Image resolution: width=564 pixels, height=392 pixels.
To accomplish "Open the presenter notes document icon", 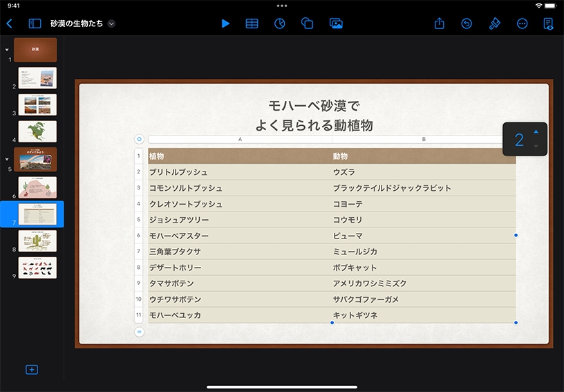I will [549, 24].
